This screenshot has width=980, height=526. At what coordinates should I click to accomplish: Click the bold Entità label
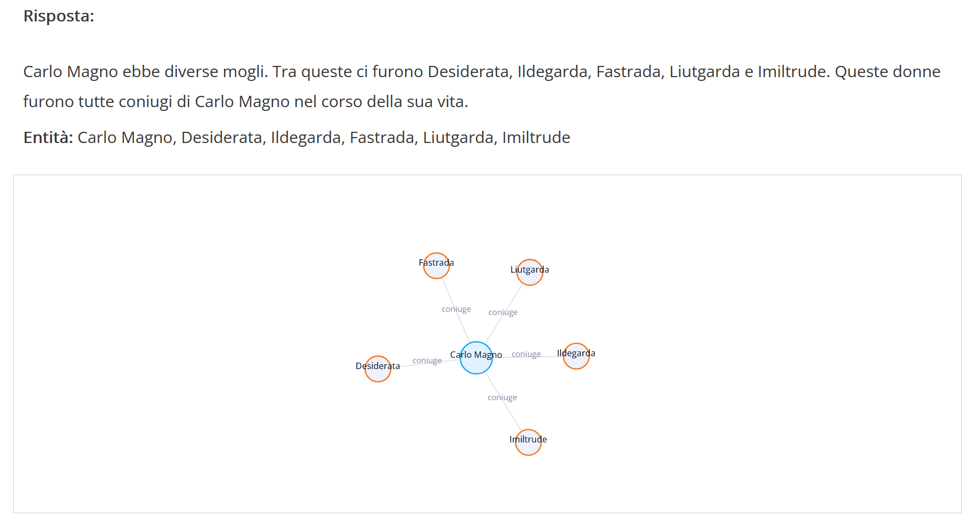point(48,138)
